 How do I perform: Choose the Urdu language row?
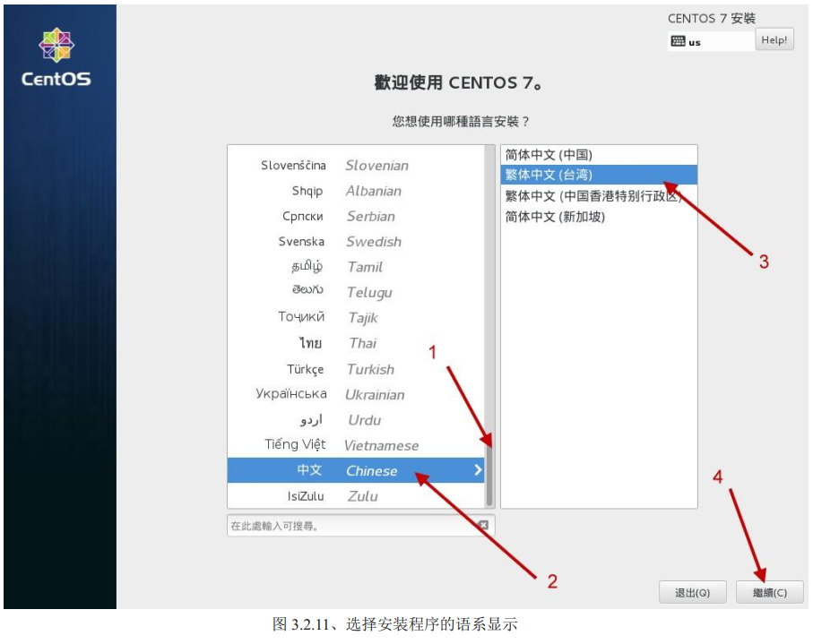(356, 420)
